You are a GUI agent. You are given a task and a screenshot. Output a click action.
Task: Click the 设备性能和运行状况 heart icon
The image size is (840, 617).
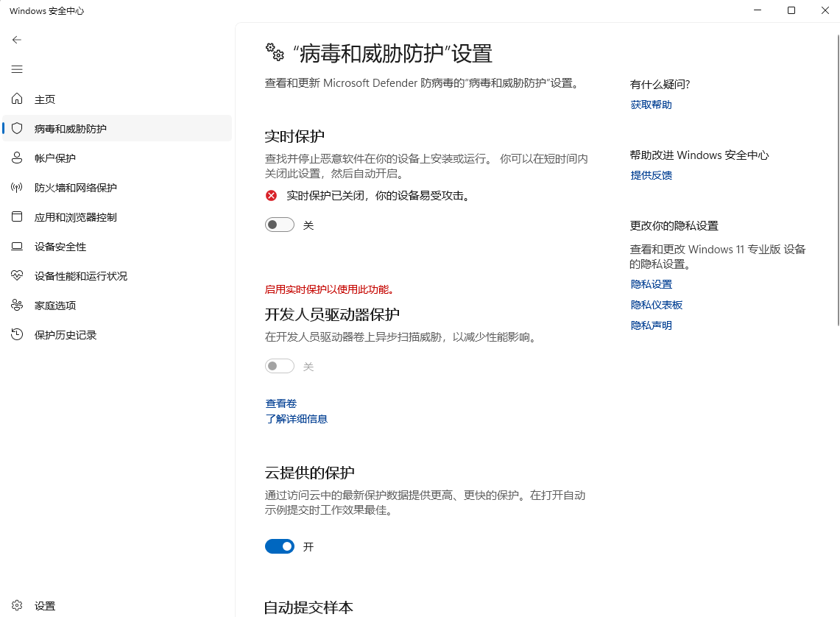18,276
